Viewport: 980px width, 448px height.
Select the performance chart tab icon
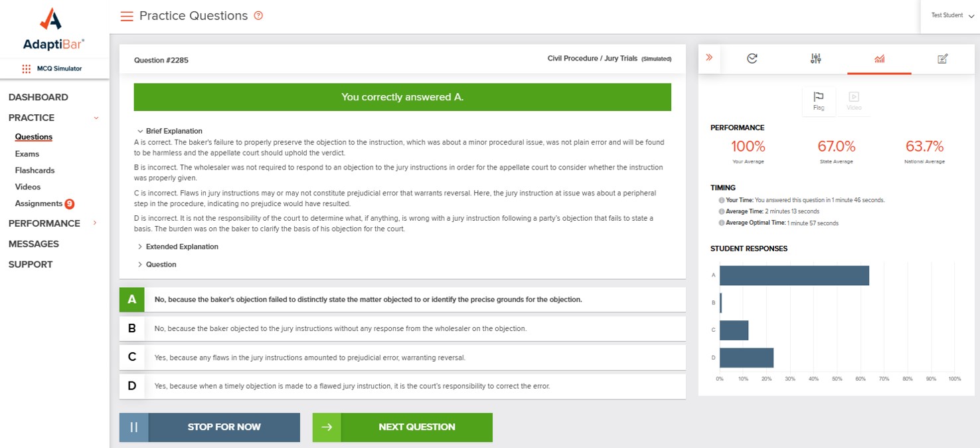tap(880, 58)
